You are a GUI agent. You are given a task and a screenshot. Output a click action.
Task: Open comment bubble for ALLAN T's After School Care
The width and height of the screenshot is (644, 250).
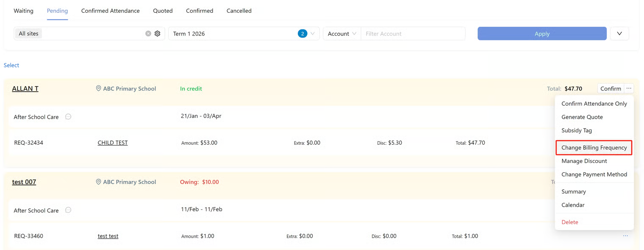68,117
